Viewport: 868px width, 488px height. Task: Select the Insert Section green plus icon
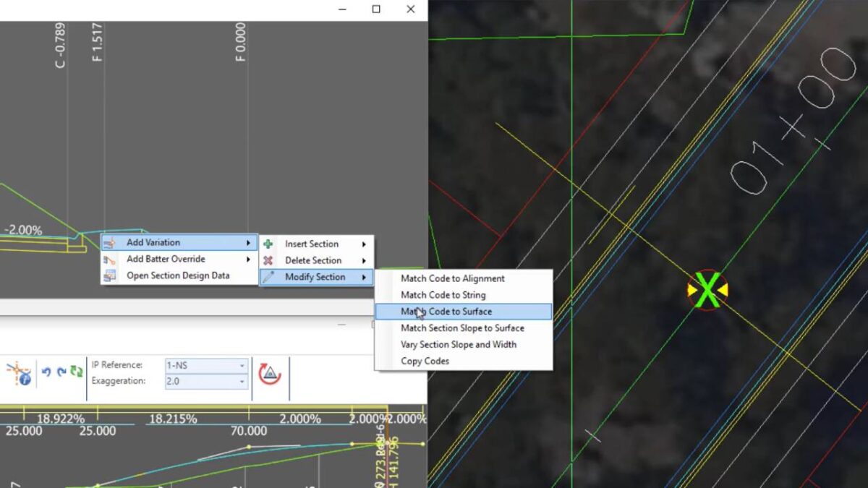pyautogui.click(x=268, y=244)
